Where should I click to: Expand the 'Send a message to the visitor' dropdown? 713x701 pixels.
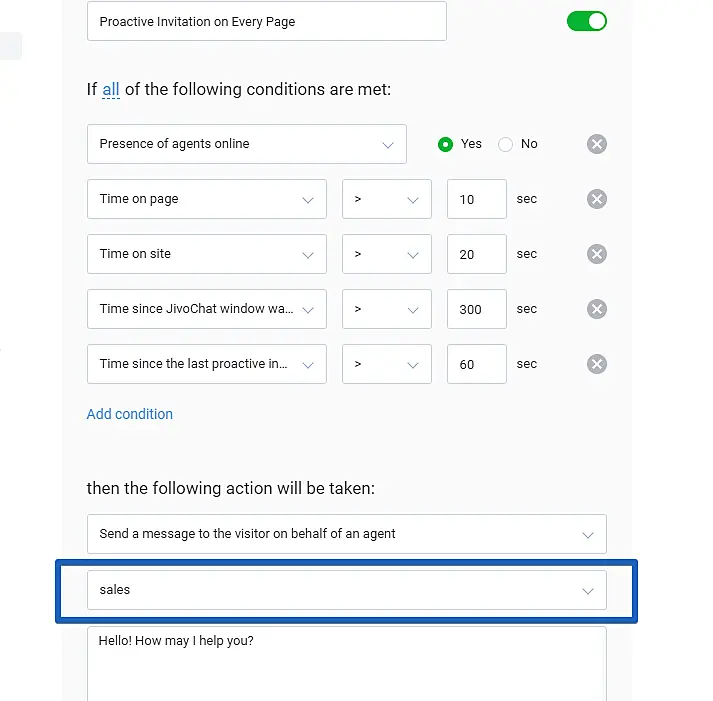click(346, 534)
